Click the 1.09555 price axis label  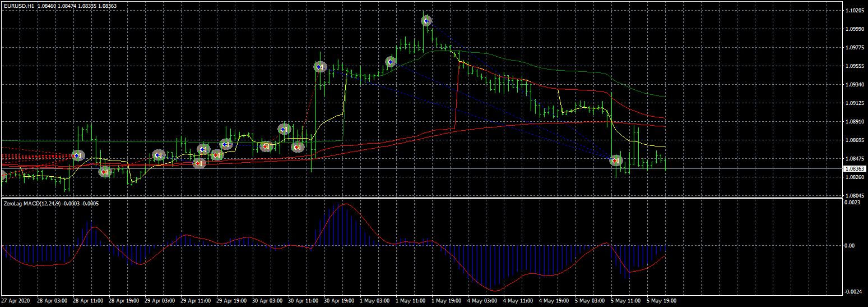coord(855,66)
